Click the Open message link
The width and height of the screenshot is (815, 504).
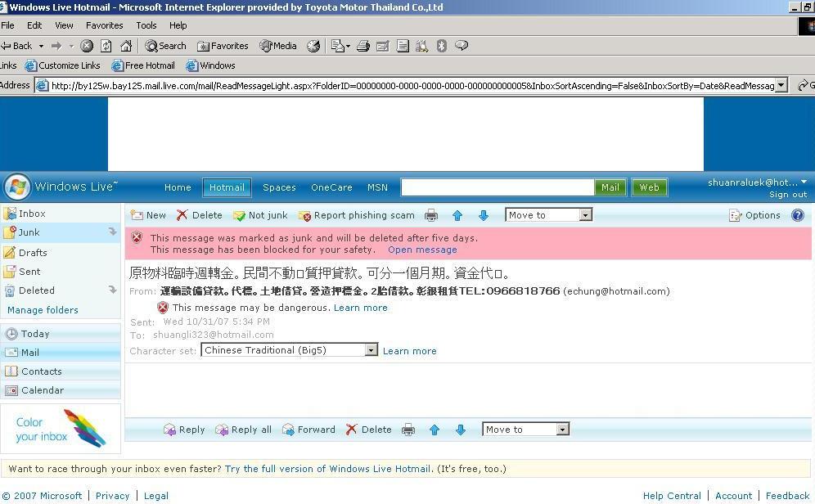pyautogui.click(x=422, y=250)
